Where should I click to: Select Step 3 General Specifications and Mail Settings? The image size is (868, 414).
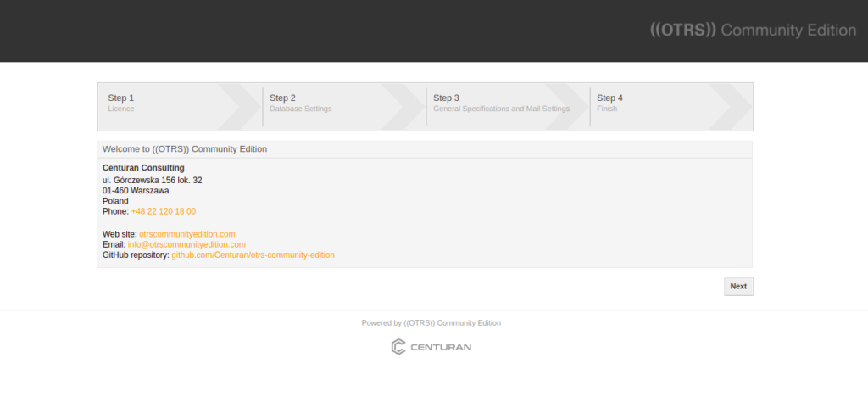click(508, 107)
